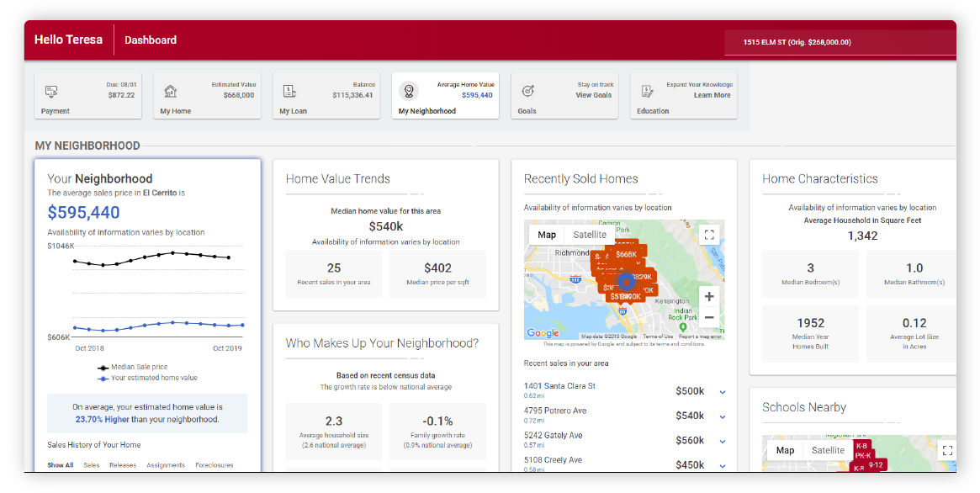Viewport: 980px width, 493px height.
Task: Click the $560k price for Gately Ave
Action: tap(690, 441)
